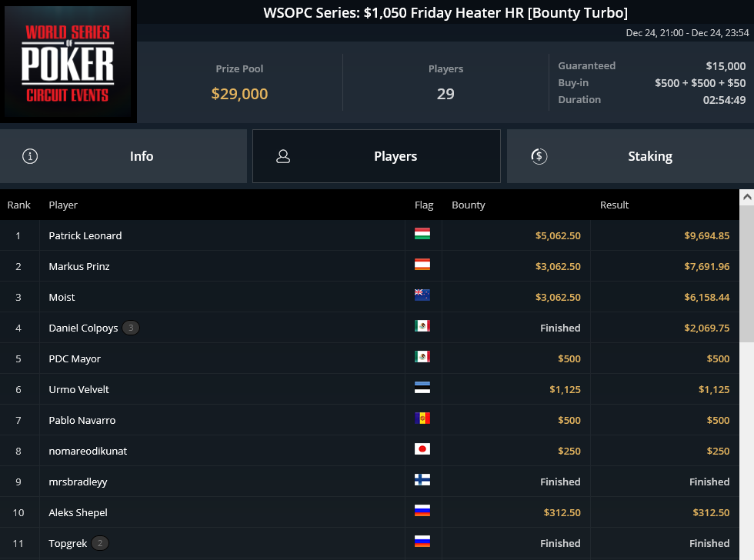Open player Urmo Velvelt's row
754x560 pixels.
click(369, 389)
